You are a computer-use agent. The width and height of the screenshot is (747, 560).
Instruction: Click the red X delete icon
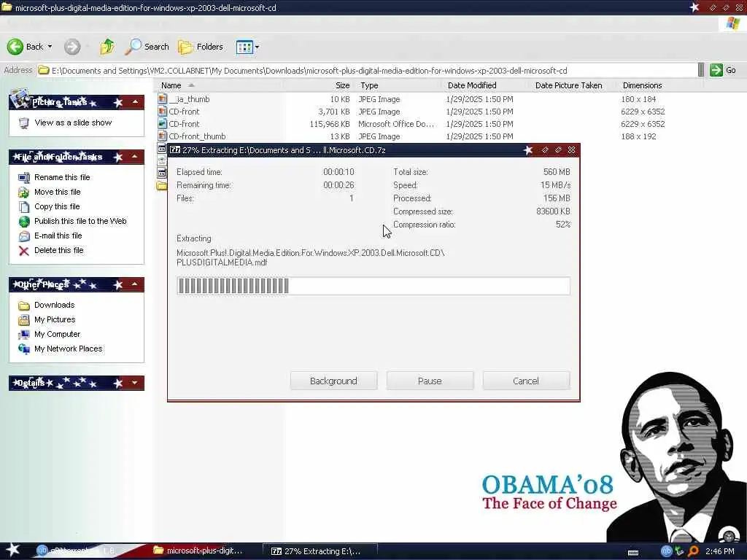tap(24, 251)
